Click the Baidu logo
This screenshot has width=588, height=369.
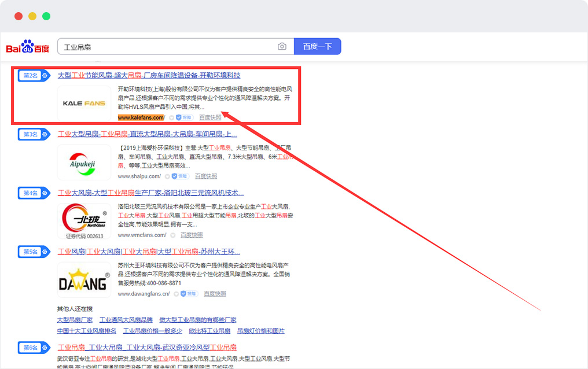pyautogui.click(x=28, y=47)
